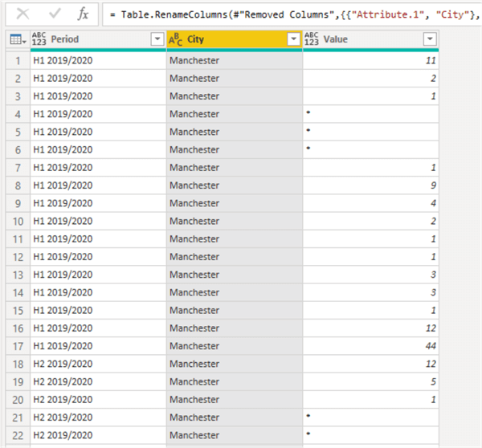This screenshot has width=482, height=448.
Task: Click the Period column data type icon
Action: click(x=39, y=39)
